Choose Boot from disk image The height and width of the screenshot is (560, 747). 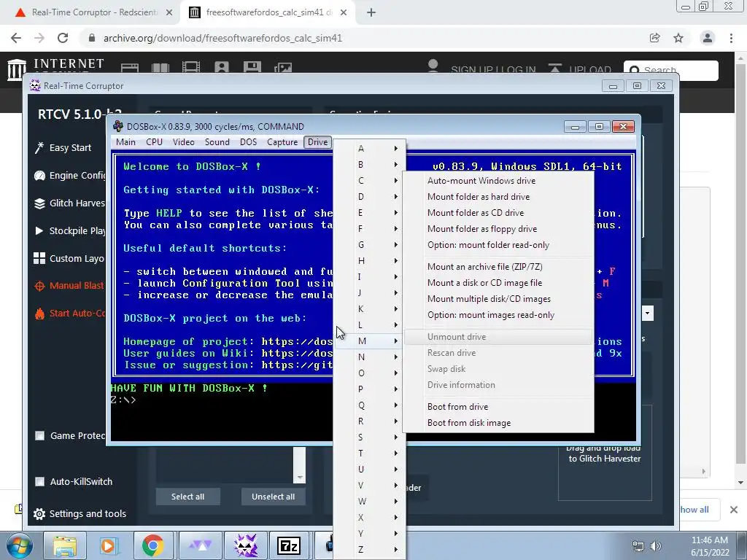499,423
